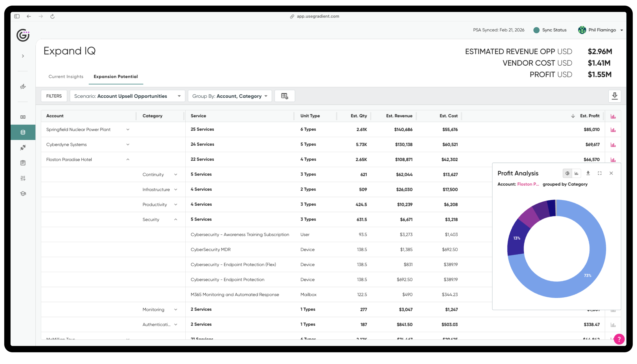Collapse the Security category row

(175, 219)
